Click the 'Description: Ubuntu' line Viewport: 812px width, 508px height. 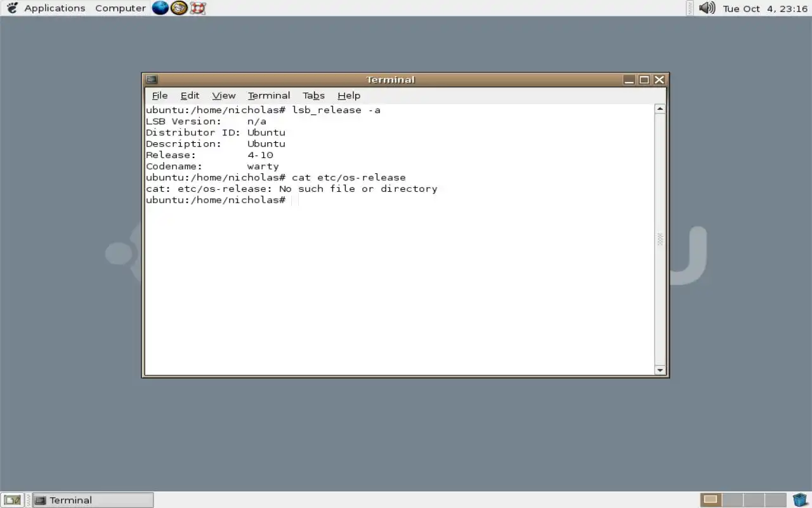click(x=216, y=144)
